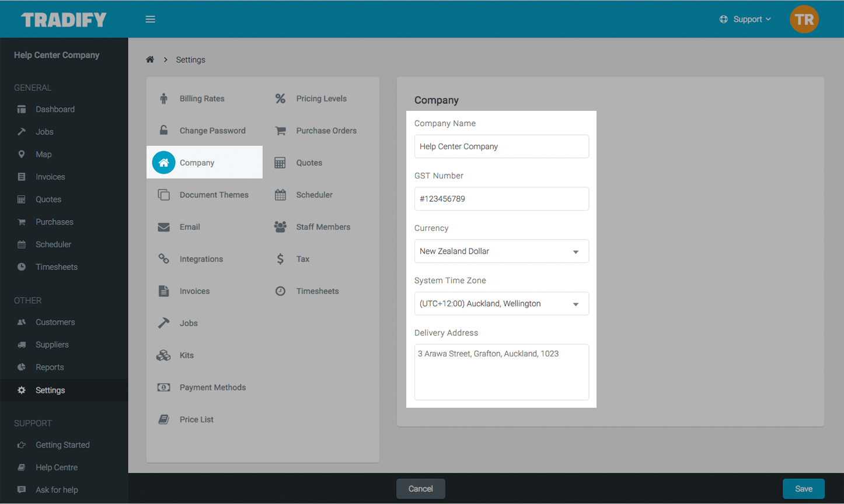
Task: Click the Kits boxes icon
Action: [x=163, y=355]
